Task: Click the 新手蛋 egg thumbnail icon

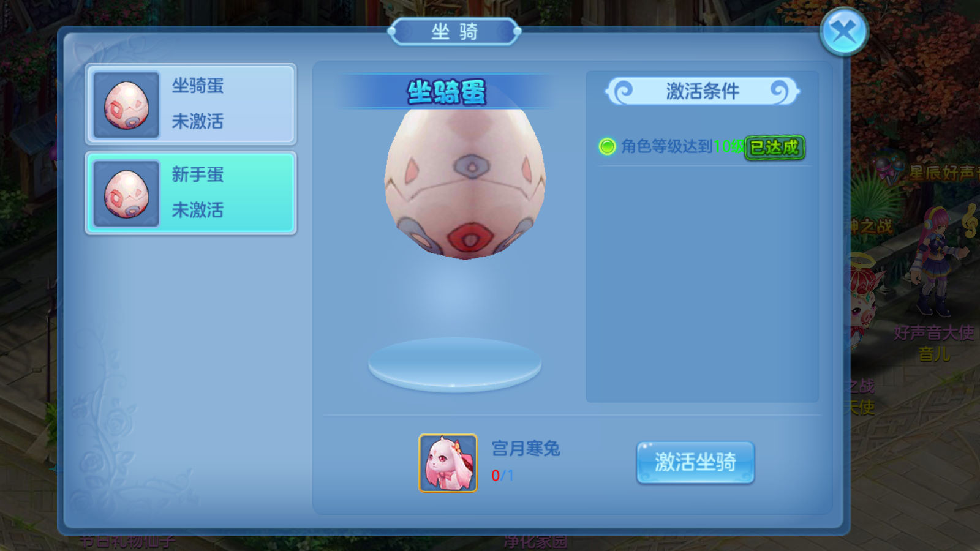Action: pyautogui.click(x=126, y=193)
